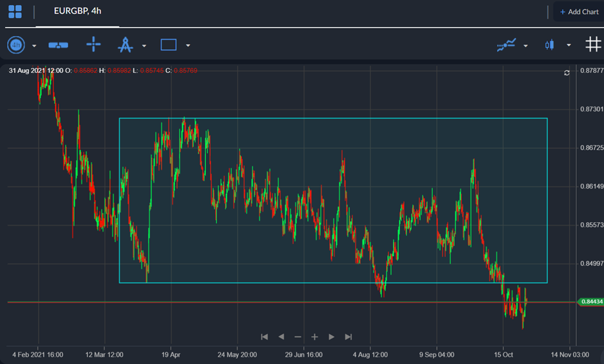Click the 0.84434 current price label
This screenshot has height=364, width=604.
point(591,301)
